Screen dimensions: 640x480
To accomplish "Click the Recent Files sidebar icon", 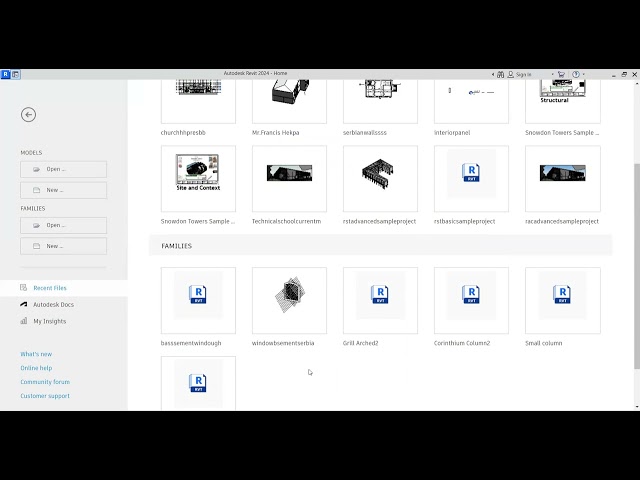I will pyautogui.click(x=24, y=288).
